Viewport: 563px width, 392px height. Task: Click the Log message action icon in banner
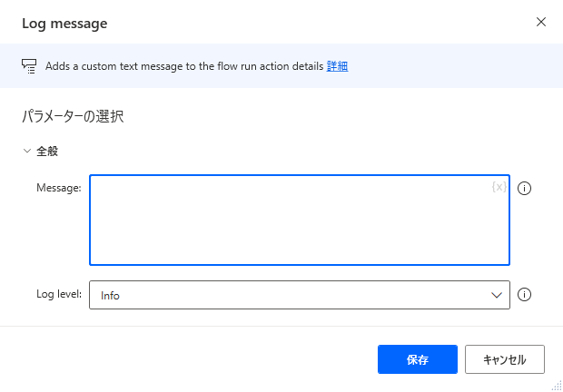click(x=28, y=66)
